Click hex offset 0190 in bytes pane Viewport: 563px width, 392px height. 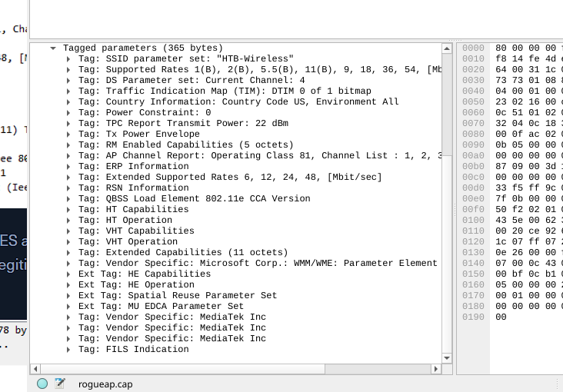click(473, 317)
